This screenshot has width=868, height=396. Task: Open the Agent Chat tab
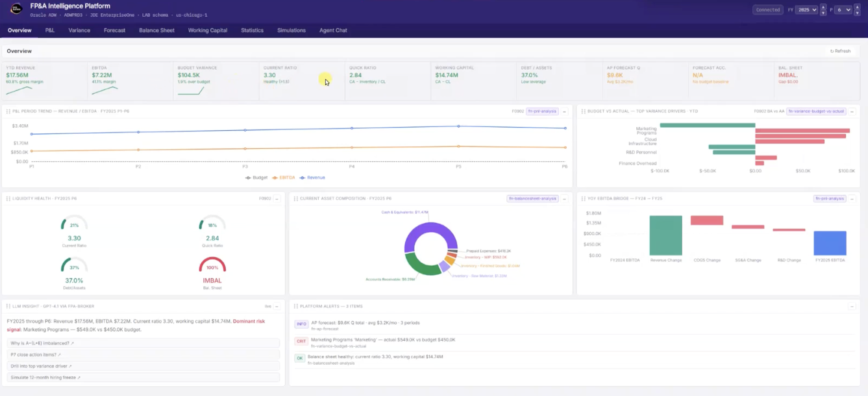pyautogui.click(x=333, y=30)
